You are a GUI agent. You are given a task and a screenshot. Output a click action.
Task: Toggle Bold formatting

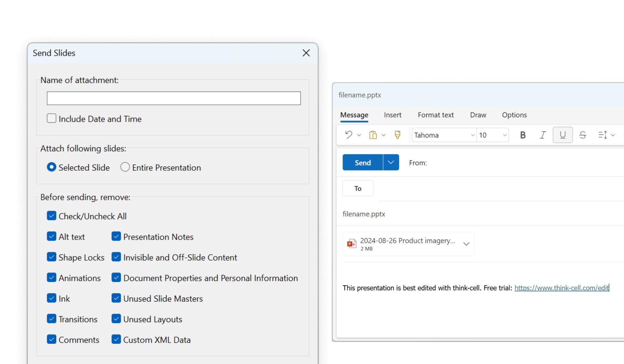(523, 135)
